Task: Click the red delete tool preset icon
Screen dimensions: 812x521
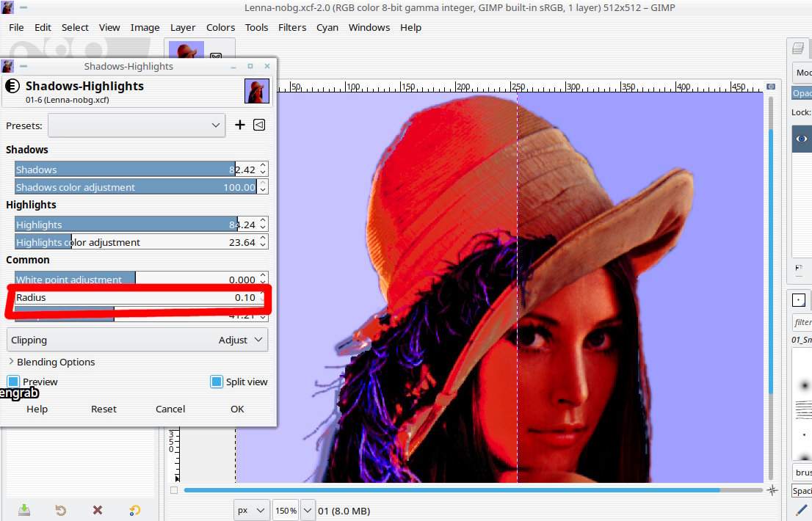Action: click(x=98, y=510)
